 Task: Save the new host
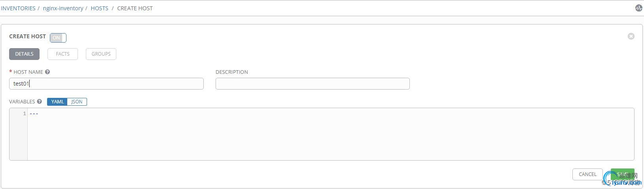click(622, 174)
